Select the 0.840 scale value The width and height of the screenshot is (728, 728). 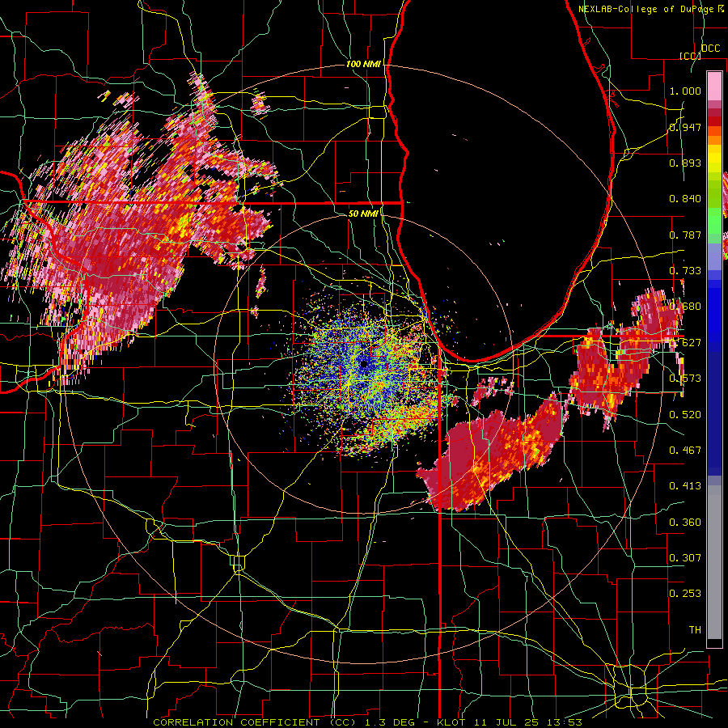click(x=685, y=199)
